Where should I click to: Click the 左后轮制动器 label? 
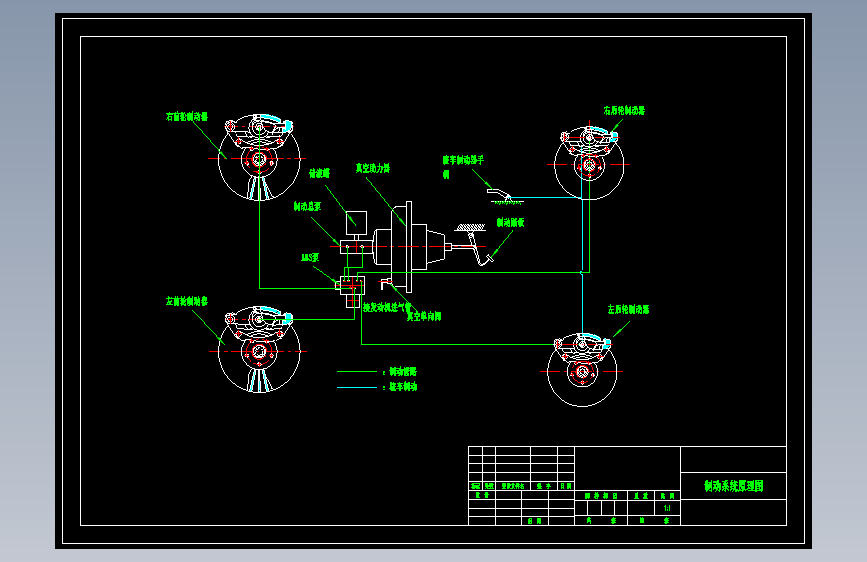pos(629,309)
